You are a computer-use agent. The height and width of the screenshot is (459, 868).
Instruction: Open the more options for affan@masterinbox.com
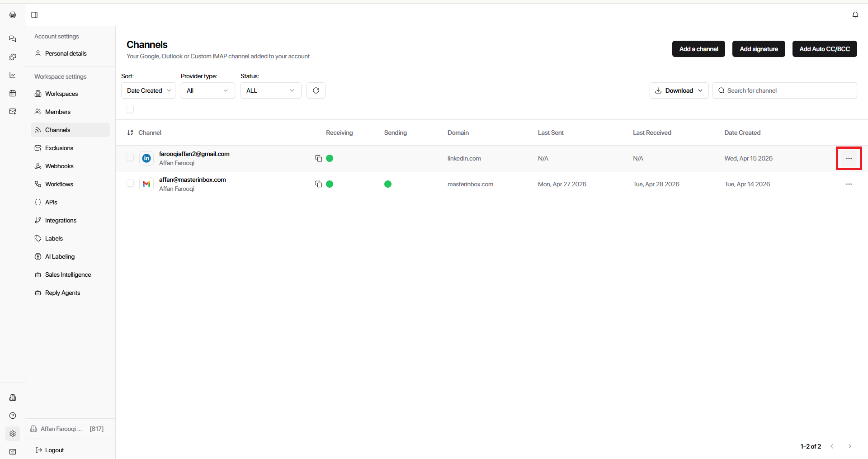tap(849, 184)
